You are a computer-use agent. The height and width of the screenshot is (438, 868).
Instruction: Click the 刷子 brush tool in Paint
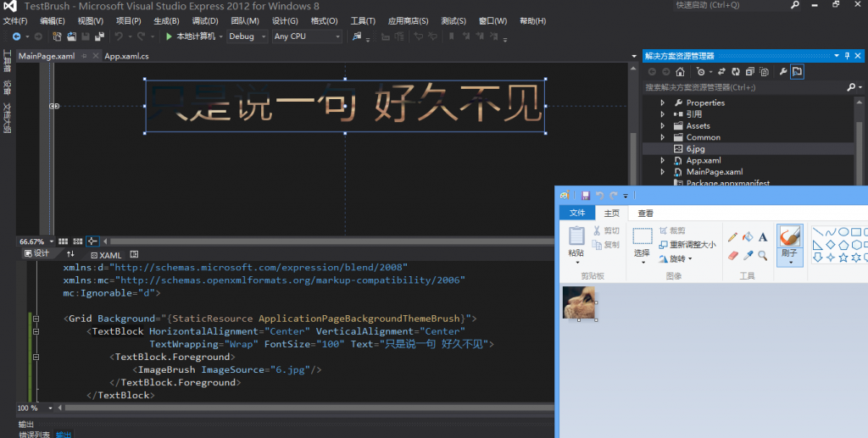tap(789, 245)
